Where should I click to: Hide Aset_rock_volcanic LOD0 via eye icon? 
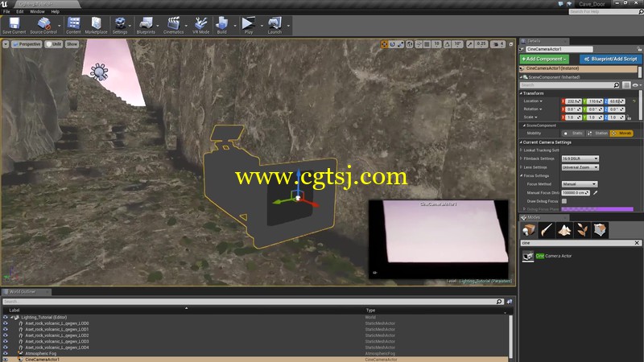[6, 323]
